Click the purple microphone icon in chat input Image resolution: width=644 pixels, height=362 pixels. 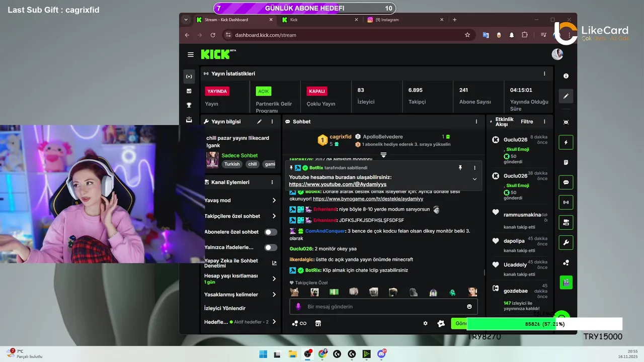pos(298,306)
